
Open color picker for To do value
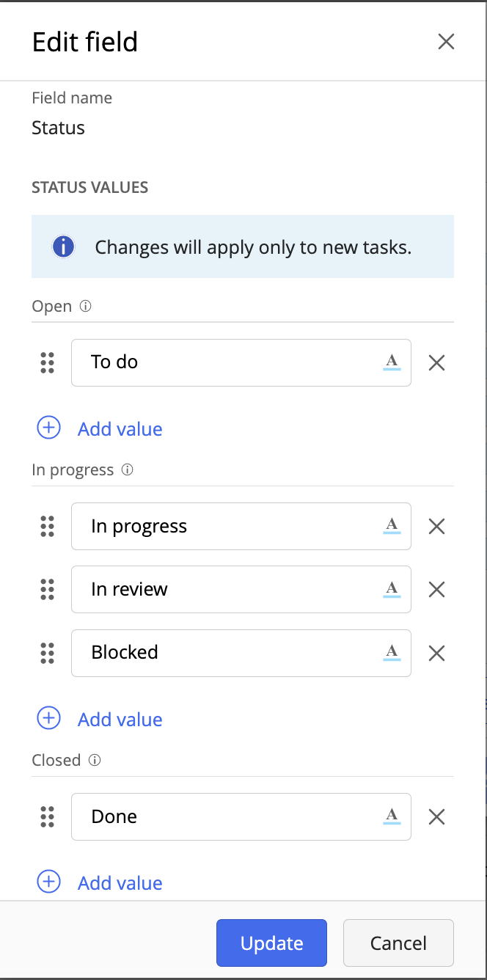pos(392,362)
